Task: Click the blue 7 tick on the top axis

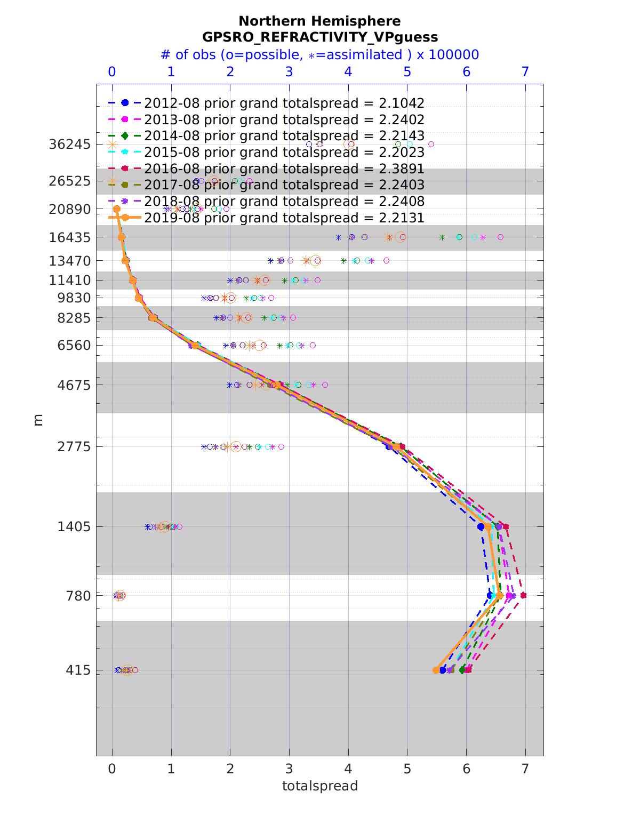Action: pos(525,72)
